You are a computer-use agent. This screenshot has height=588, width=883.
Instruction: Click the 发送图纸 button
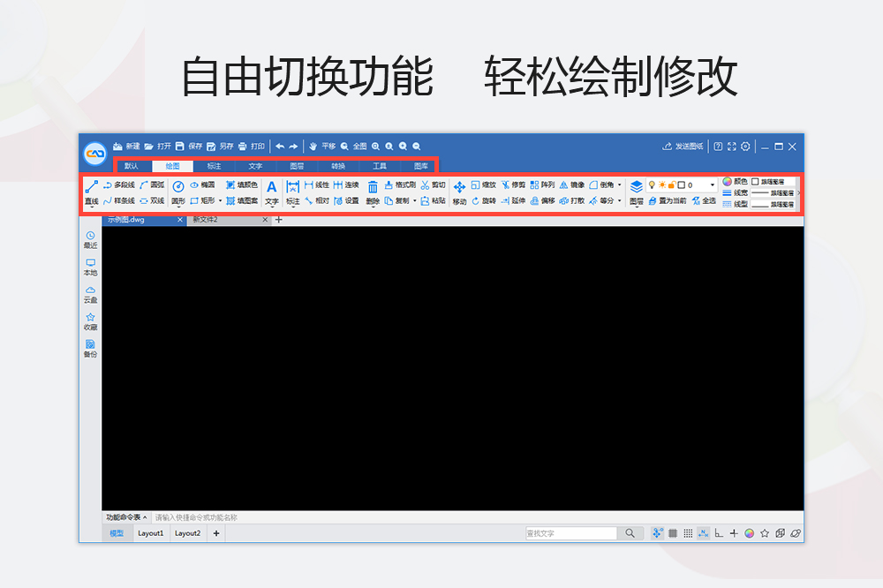pyautogui.click(x=684, y=147)
